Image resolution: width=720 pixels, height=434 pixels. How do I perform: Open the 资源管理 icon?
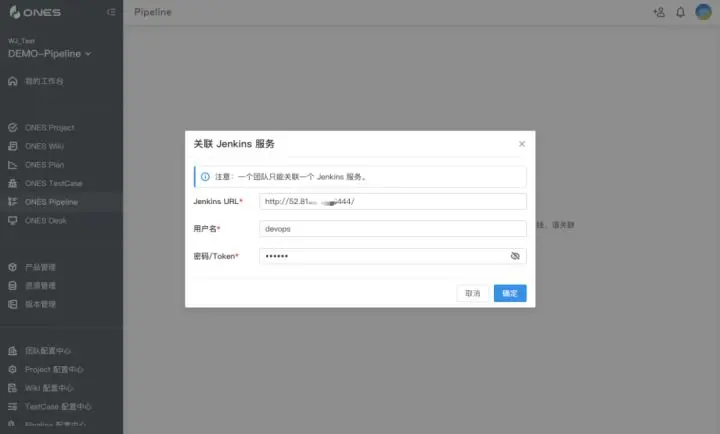12,286
